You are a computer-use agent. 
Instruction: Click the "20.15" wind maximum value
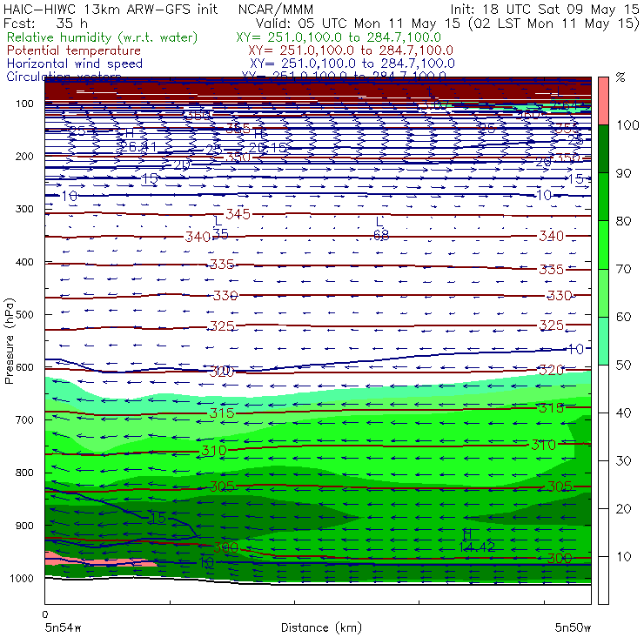click(x=268, y=147)
